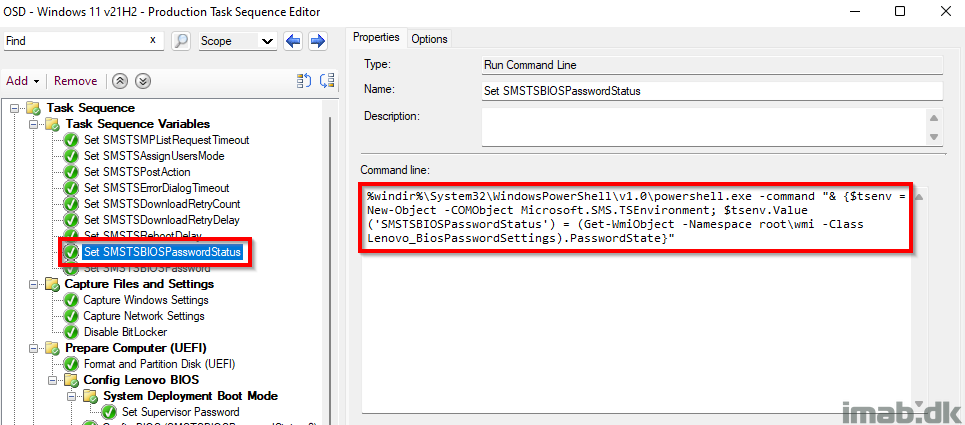
Task: Click the move step down double-chevron icon
Action: click(143, 81)
